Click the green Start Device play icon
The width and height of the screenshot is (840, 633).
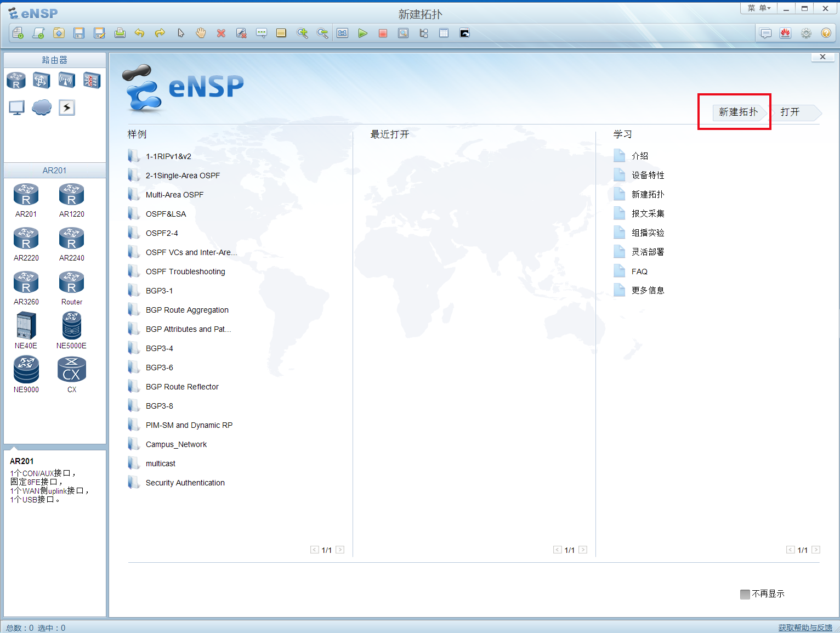[362, 33]
